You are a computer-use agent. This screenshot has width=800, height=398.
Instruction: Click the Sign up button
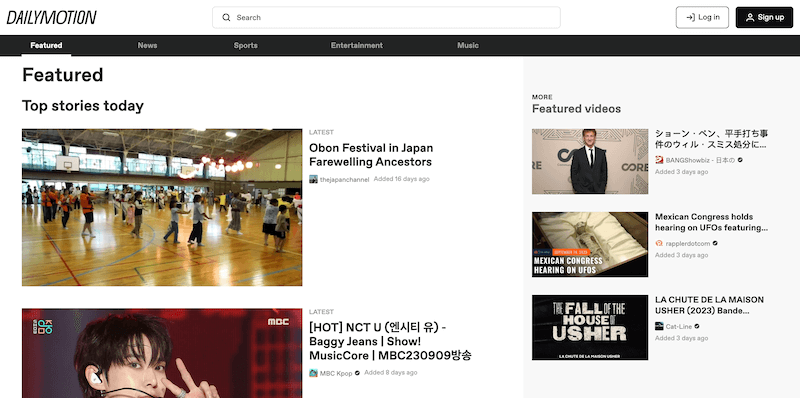pyautogui.click(x=764, y=17)
